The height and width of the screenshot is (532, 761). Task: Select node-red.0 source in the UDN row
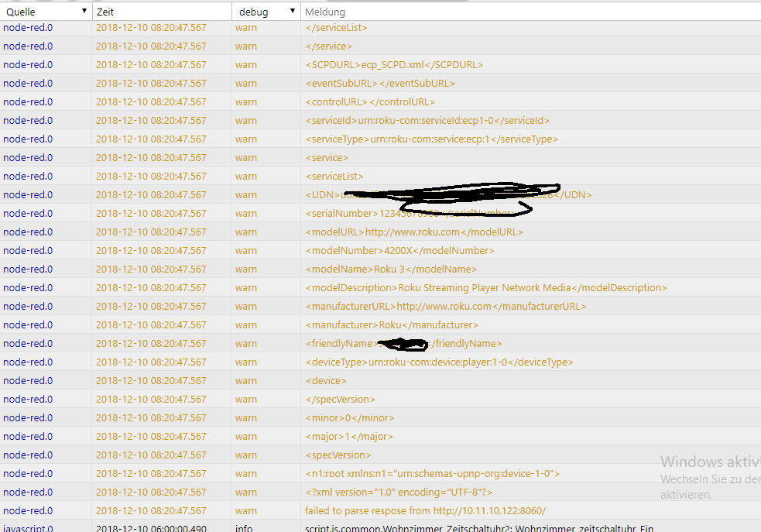pyautogui.click(x=28, y=194)
